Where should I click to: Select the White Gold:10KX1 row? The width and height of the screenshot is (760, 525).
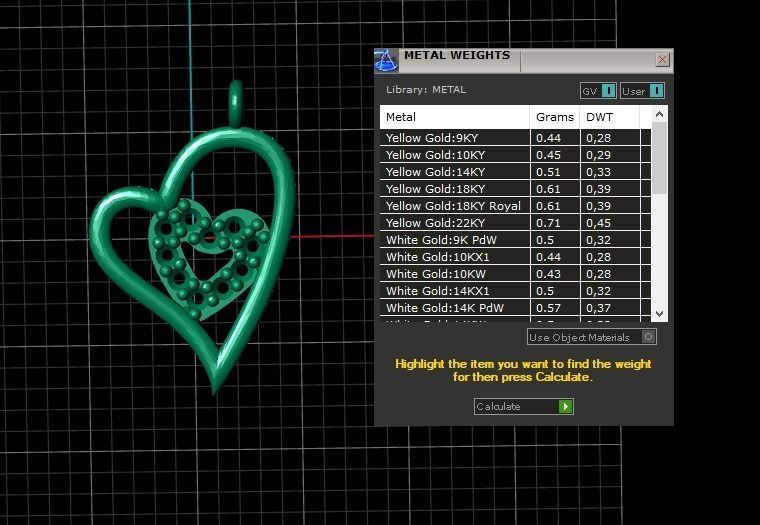coord(515,256)
